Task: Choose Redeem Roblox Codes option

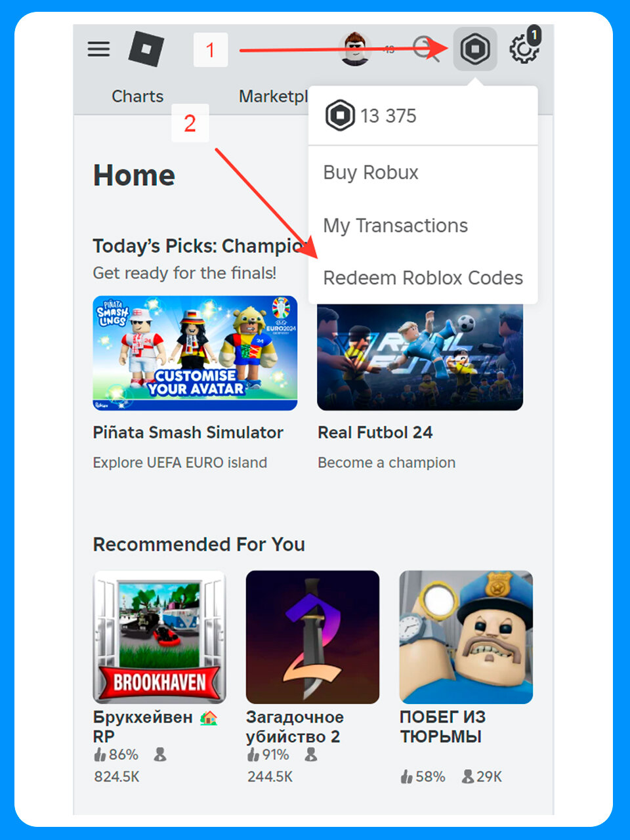Action: coord(423,278)
